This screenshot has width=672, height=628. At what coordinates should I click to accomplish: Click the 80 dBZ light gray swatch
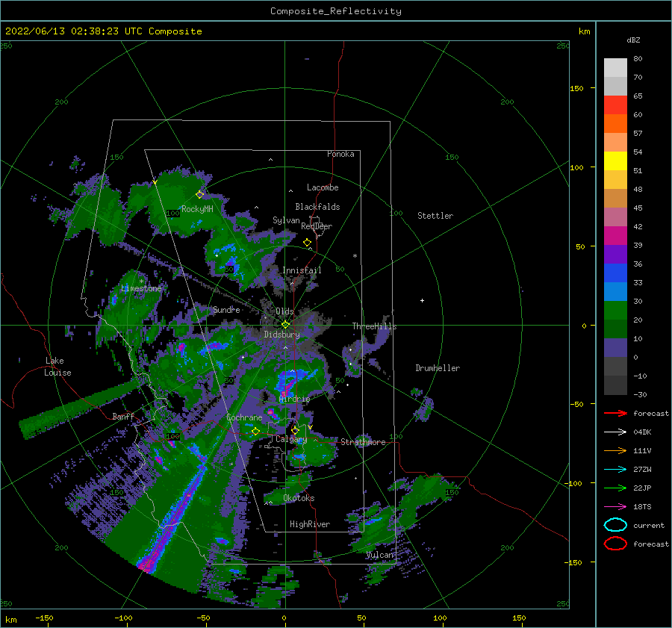click(615, 68)
